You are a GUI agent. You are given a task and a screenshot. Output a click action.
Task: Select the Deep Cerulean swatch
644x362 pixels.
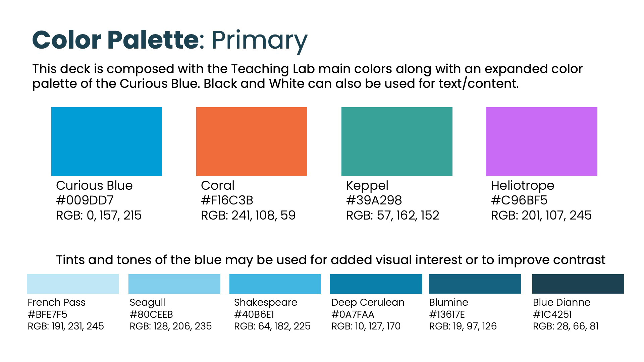[376, 284]
